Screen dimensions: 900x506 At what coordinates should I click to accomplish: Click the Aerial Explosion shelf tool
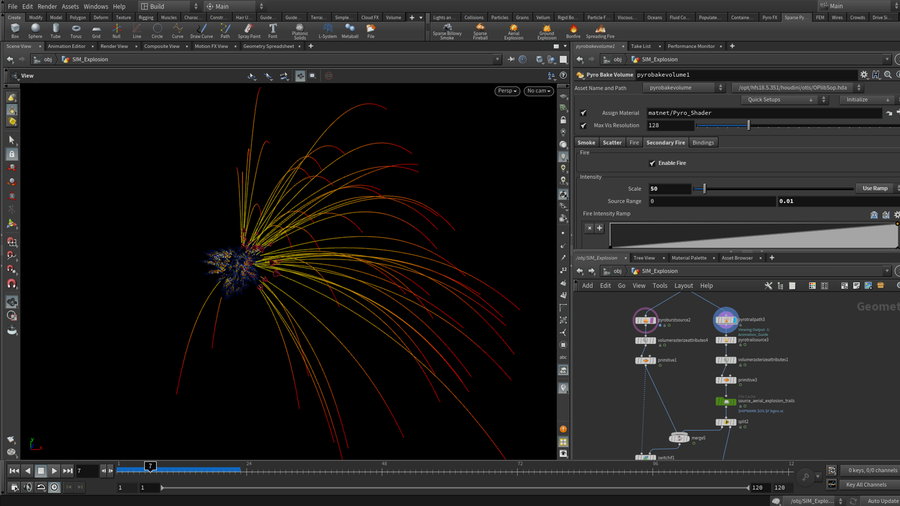pos(514,31)
